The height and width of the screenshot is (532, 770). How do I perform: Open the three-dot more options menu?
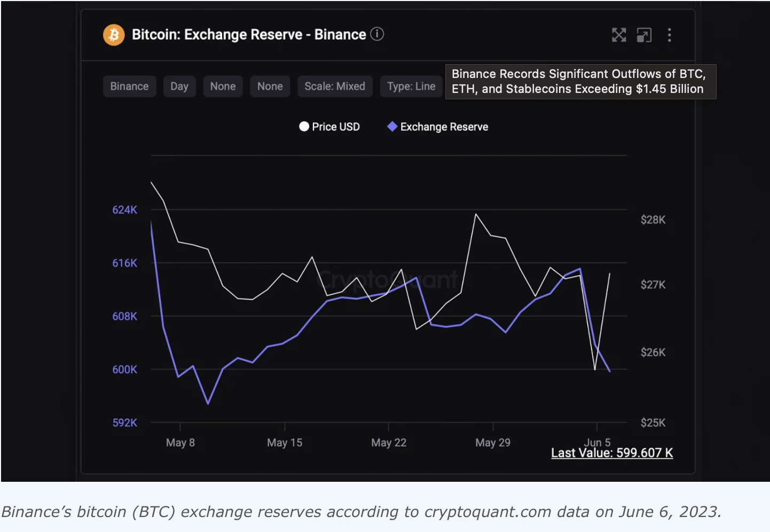[x=669, y=35]
